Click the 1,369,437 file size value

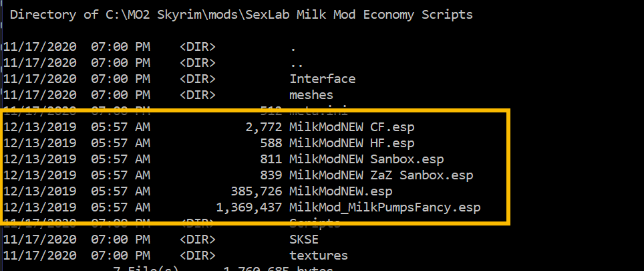click(x=249, y=207)
